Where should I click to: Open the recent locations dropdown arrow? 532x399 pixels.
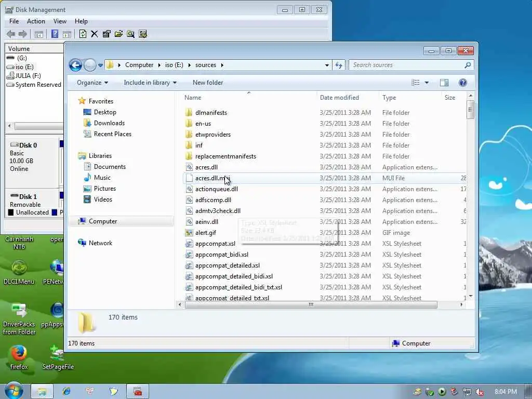[100, 65]
